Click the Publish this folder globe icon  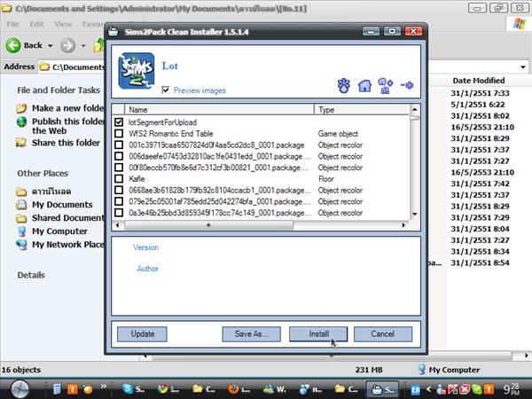(21, 121)
